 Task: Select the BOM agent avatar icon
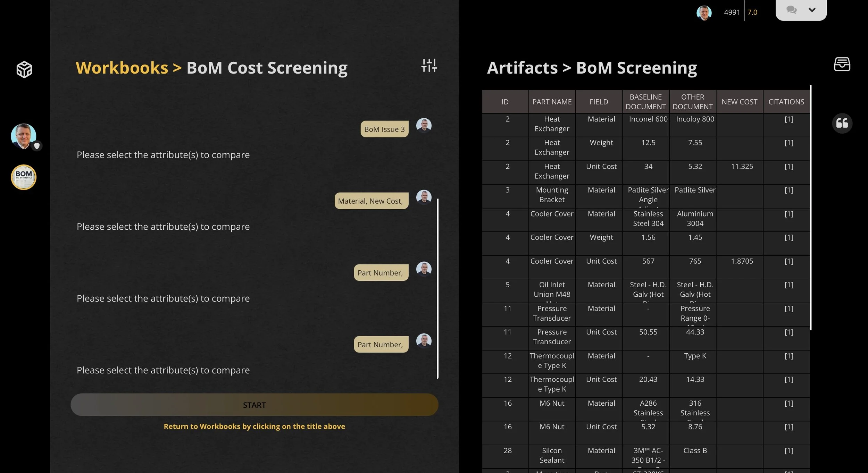click(x=24, y=177)
